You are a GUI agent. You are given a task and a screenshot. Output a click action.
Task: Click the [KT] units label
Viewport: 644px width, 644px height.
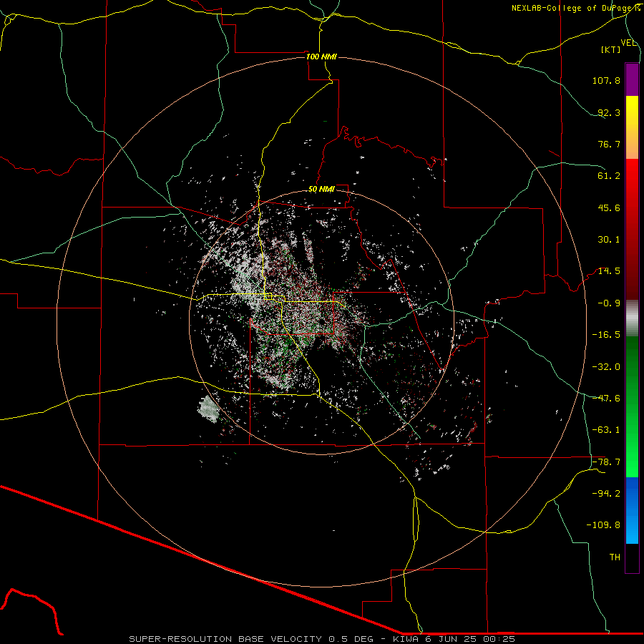click(611, 49)
